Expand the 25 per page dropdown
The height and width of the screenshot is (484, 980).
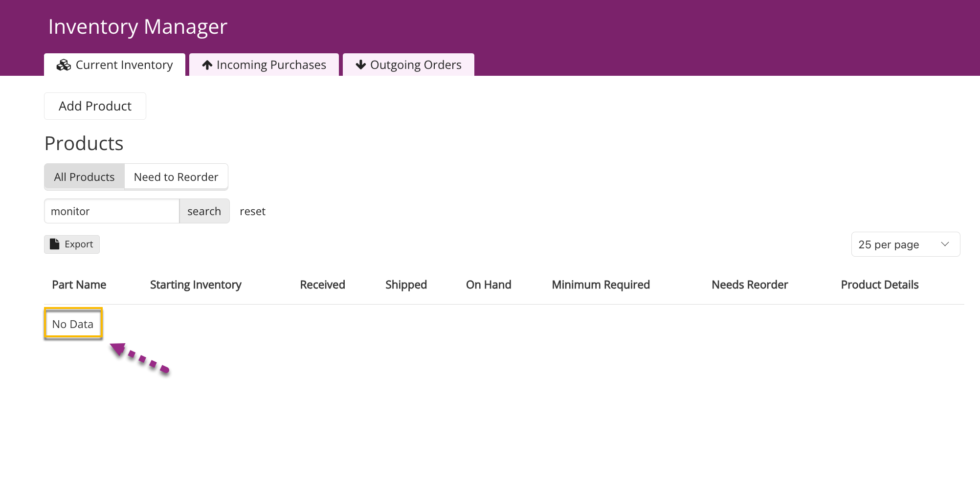[x=905, y=244]
